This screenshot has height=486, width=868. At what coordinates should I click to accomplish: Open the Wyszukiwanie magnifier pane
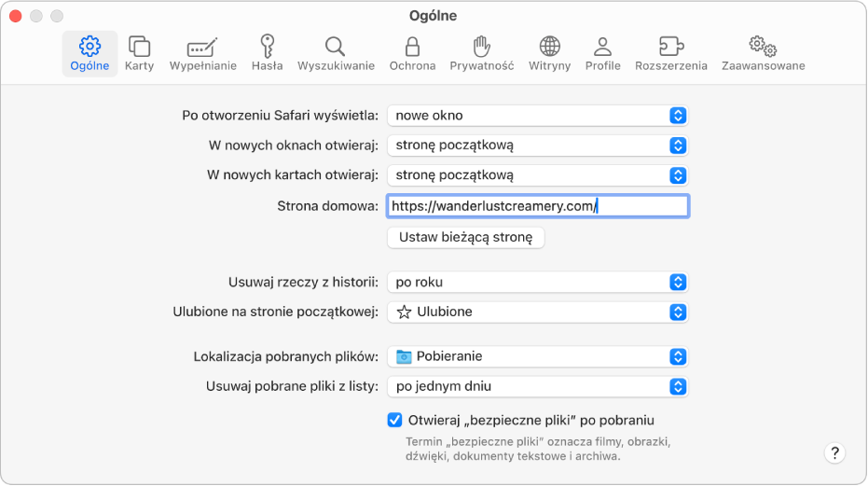click(x=336, y=53)
